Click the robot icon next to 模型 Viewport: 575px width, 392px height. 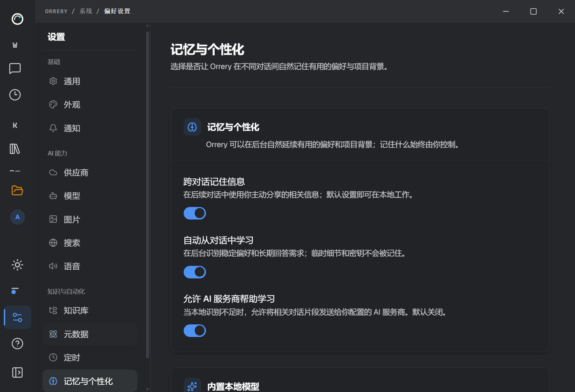[53, 196]
